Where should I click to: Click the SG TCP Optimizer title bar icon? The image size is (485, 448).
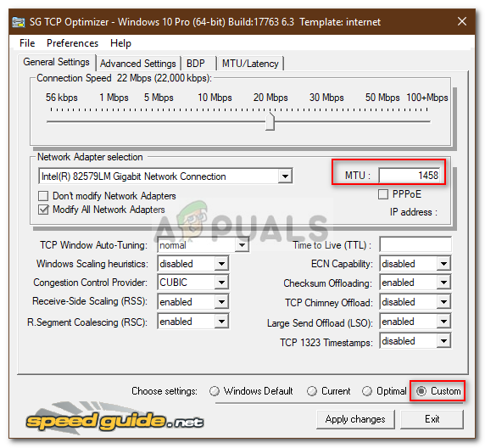(19, 22)
